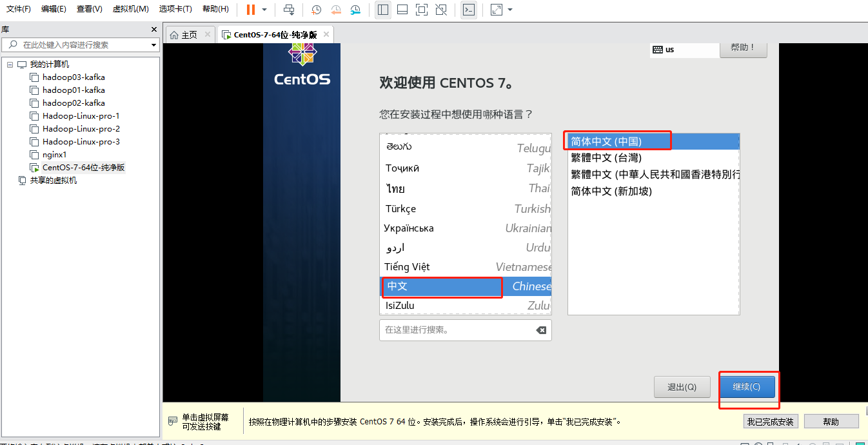Select hadoop02-kafka virtual machine
The image size is (868, 445).
[x=74, y=103]
